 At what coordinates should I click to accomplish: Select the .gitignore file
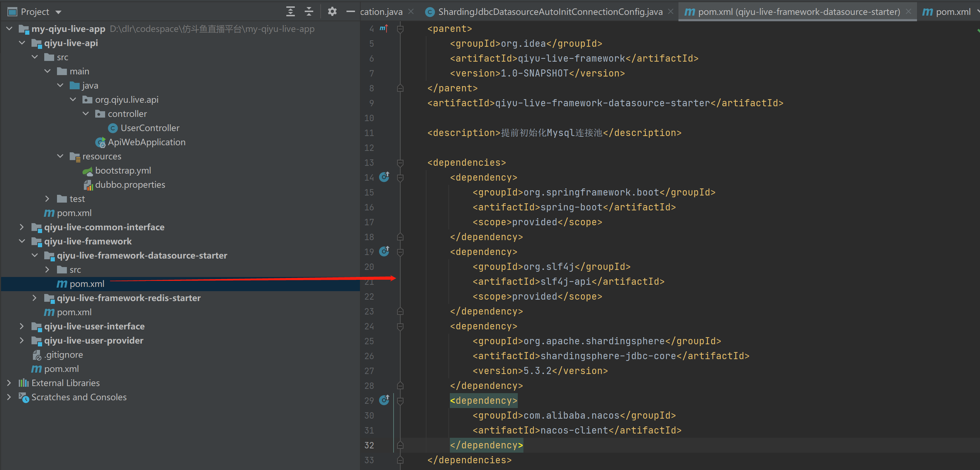pyautogui.click(x=63, y=355)
